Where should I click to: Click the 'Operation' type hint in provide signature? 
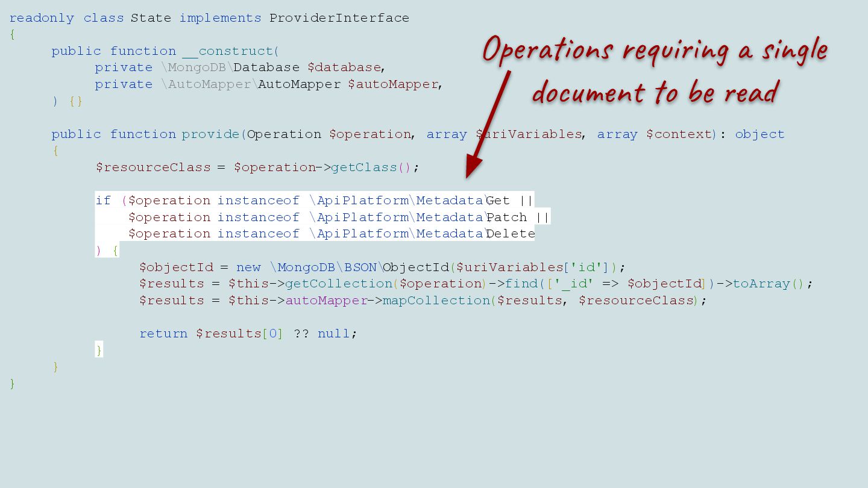pyautogui.click(x=284, y=134)
